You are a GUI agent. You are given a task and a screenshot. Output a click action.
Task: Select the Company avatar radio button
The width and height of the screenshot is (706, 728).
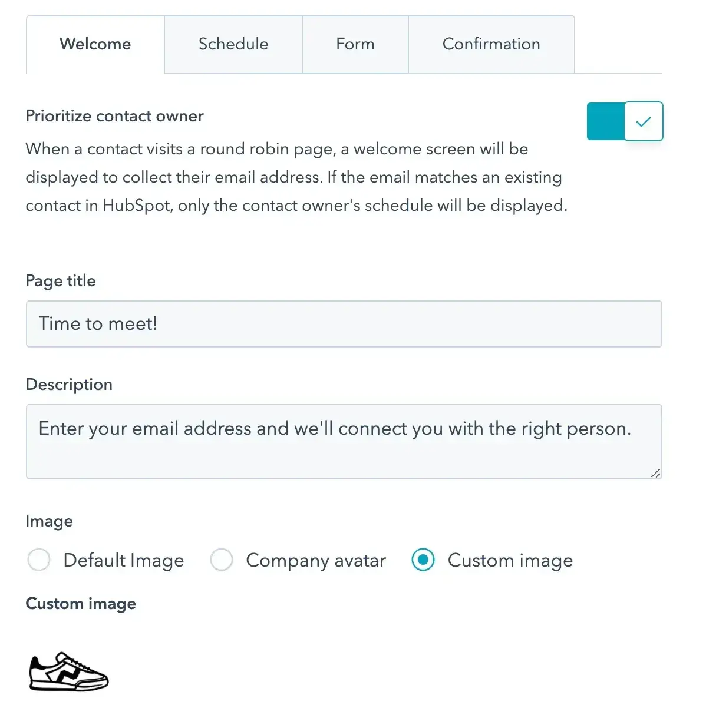coord(222,560)
